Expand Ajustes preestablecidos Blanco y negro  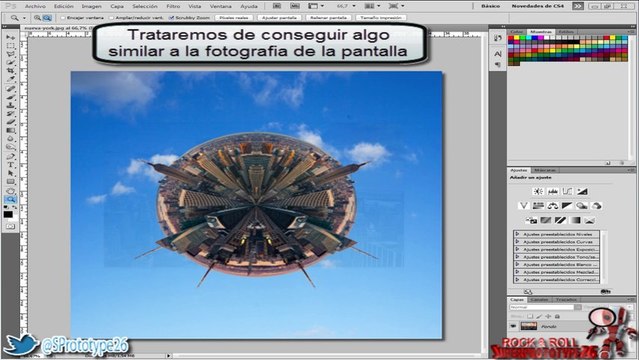(x=518, y=265)
